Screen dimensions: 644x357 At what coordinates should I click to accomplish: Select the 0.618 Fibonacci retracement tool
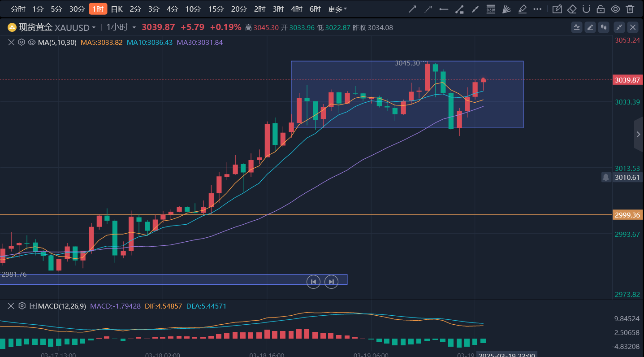coord(491,9)
